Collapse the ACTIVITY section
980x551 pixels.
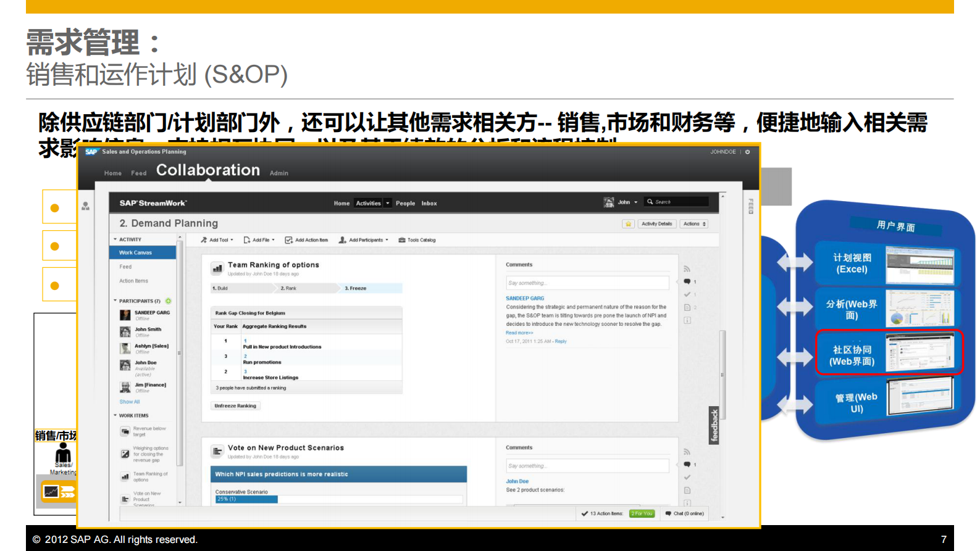click(115, 239)
